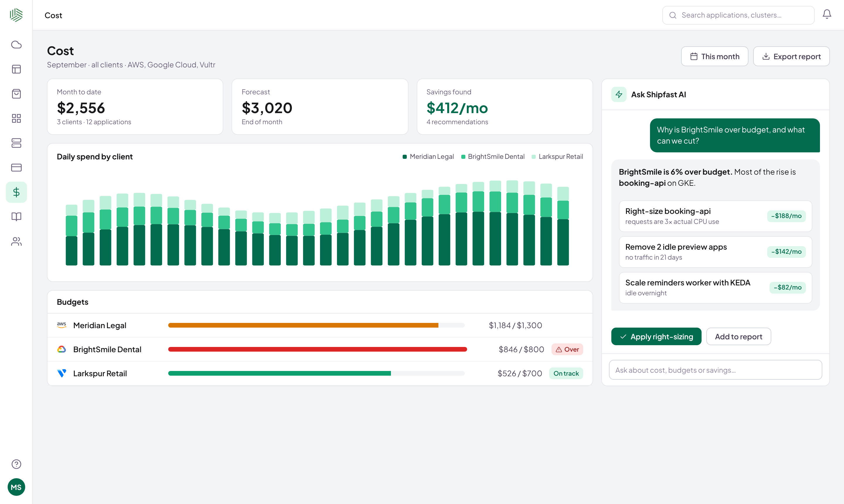844x504 pixels.
Task: Click the tallest bar in daily spend chart
Action: (512, 223)
